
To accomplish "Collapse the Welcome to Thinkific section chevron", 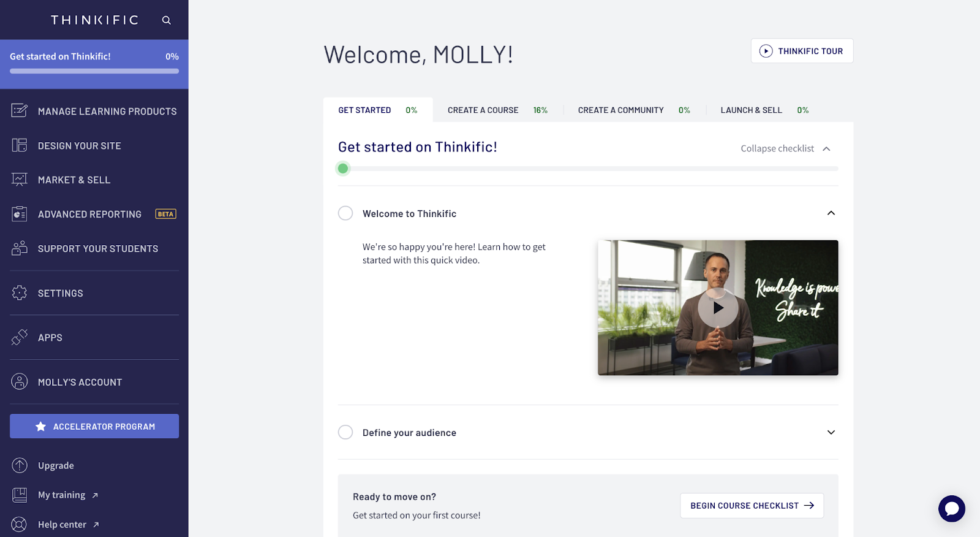I will 831,213.
